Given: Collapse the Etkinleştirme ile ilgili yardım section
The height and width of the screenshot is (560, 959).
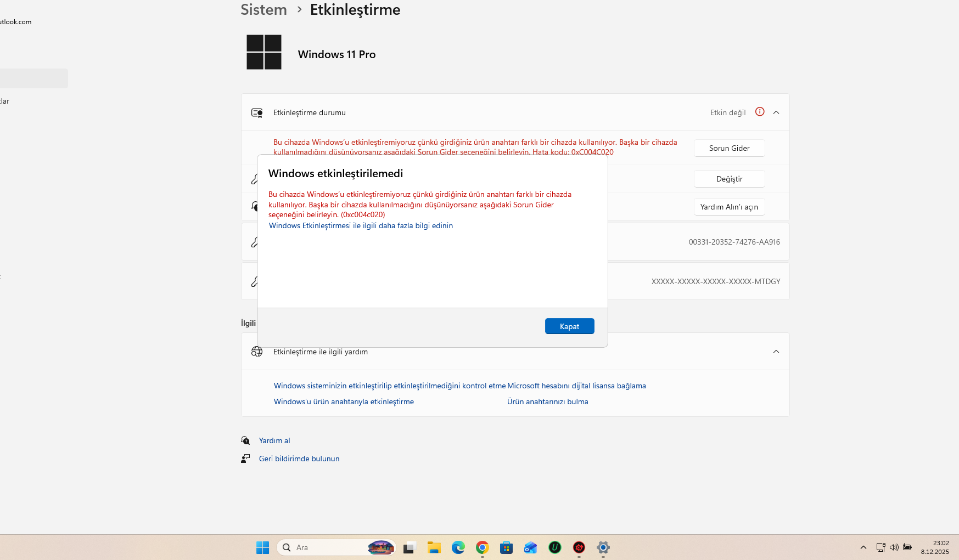Looking at the screenshot, I should pos(776,352).
